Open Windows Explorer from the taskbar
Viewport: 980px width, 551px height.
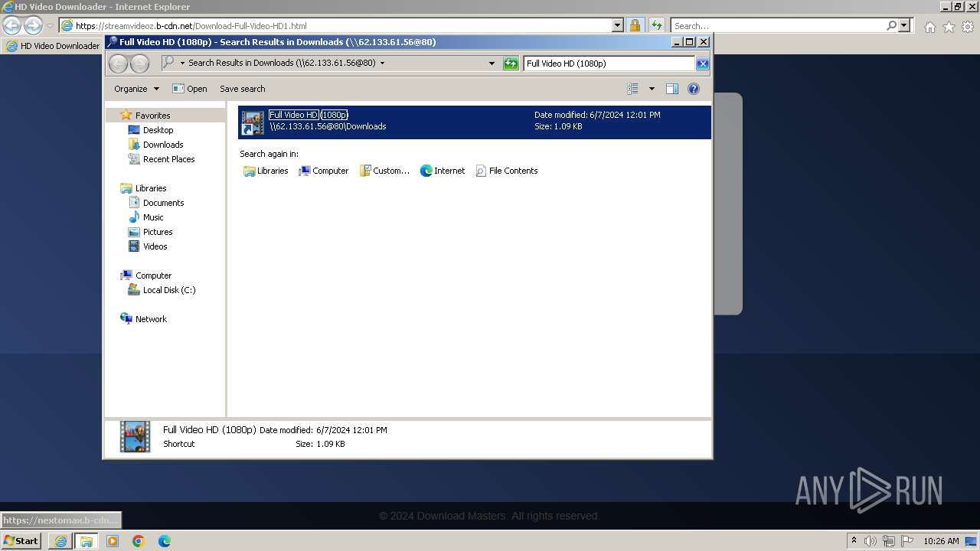tap(86, 541)
